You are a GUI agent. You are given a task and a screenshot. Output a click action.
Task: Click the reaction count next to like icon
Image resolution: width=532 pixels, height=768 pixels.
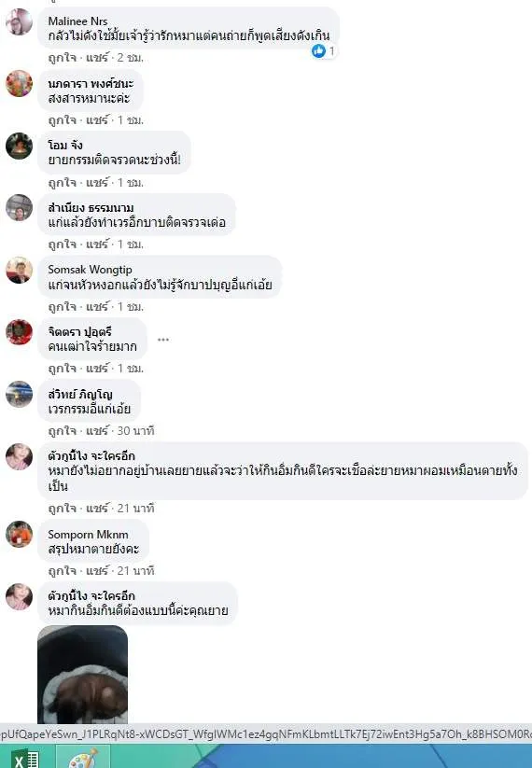pyautogui.click(x=331, y=50)
